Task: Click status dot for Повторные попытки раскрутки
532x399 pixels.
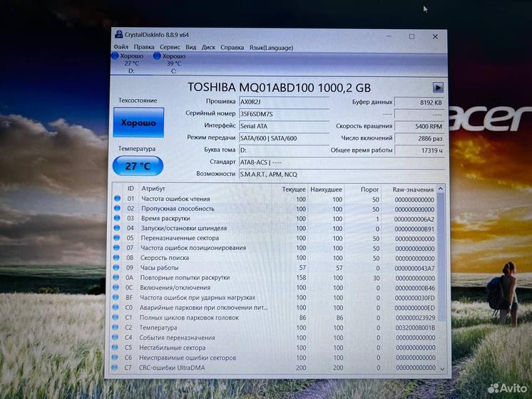Action: click(x=116, y=277)
